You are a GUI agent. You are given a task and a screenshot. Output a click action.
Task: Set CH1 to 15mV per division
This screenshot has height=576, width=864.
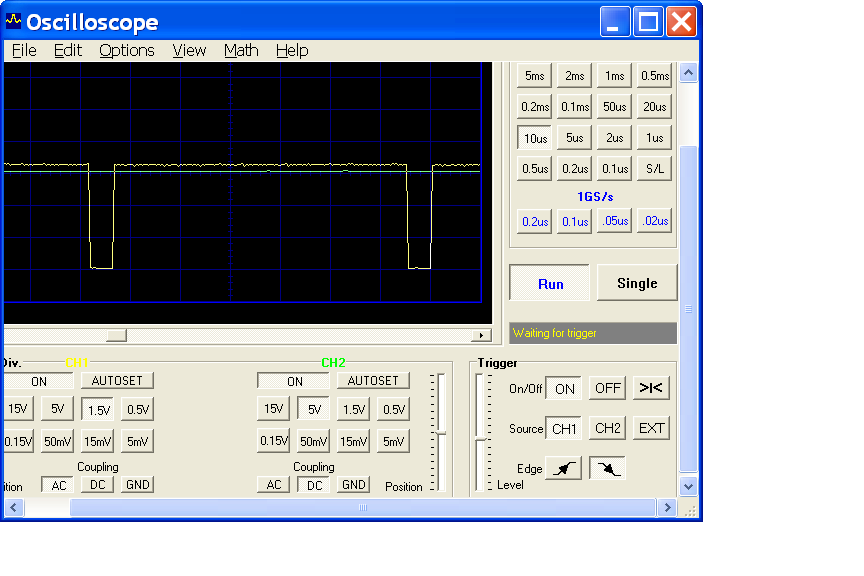(x=98, y=441)
